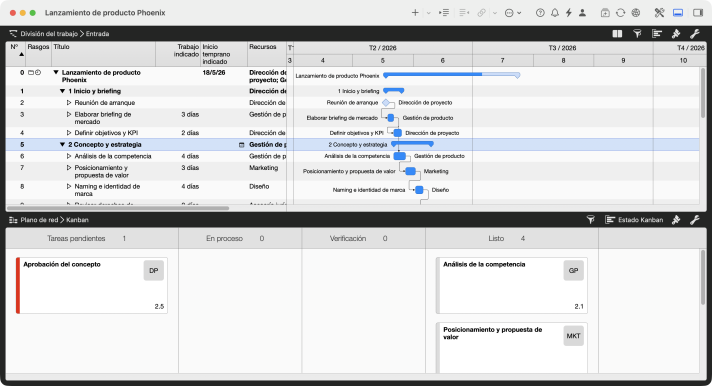This screenshot has width=712, height=386.
Task: Click the project summary progress bar in Gantt
Action: (451, 74)
